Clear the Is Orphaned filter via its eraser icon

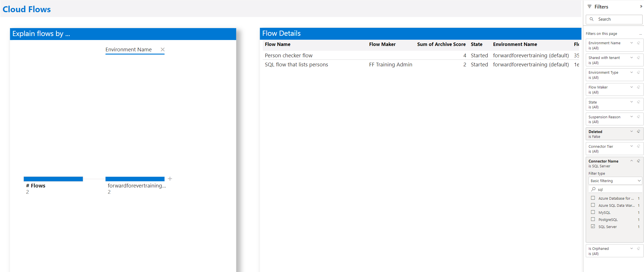pos(639,248)
